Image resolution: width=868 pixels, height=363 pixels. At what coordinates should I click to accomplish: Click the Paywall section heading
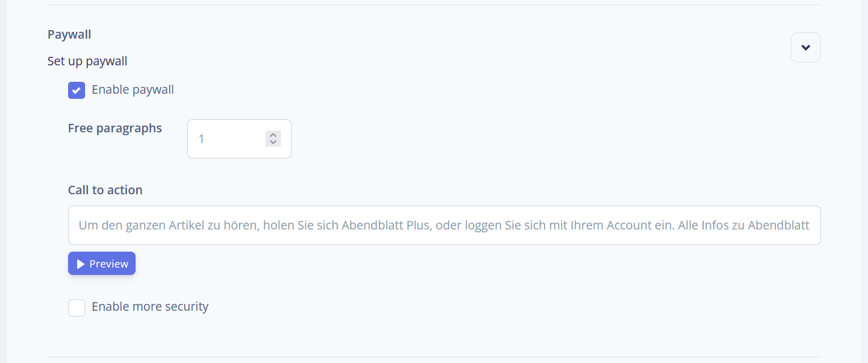tap(69, 34)
